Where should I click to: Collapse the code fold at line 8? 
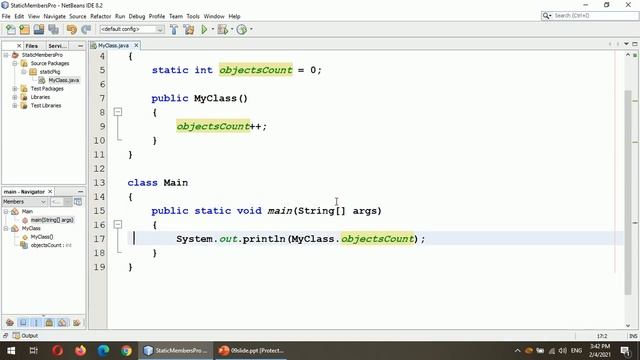(x=118, y=112)
